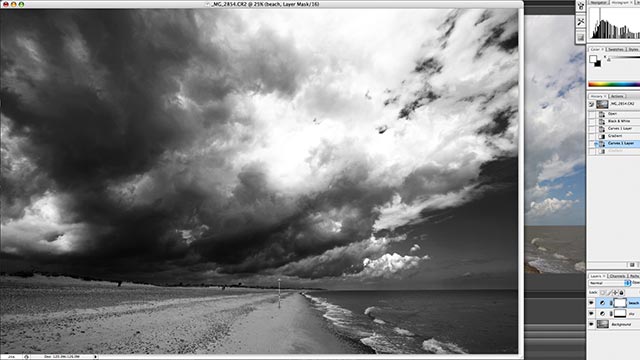The height and width of the screenshot is (360, 640).
Task: Click the lock all padlock icon
Action: click(x=621, y=293)
